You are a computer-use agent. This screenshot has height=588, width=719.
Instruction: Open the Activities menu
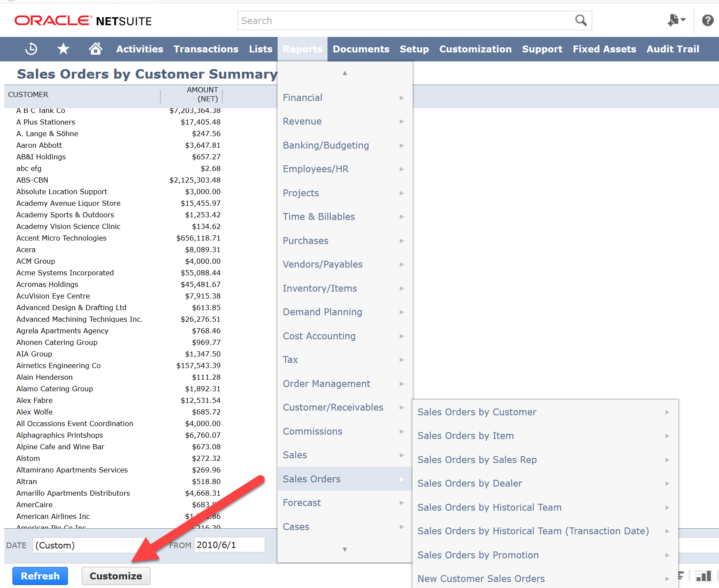(140, 49)
